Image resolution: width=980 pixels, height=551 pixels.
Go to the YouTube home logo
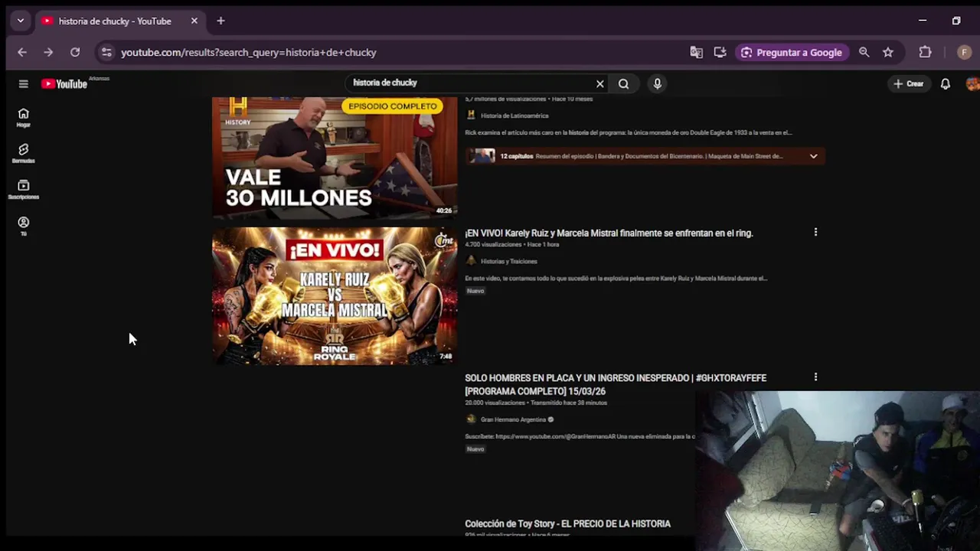click(64, 84)
